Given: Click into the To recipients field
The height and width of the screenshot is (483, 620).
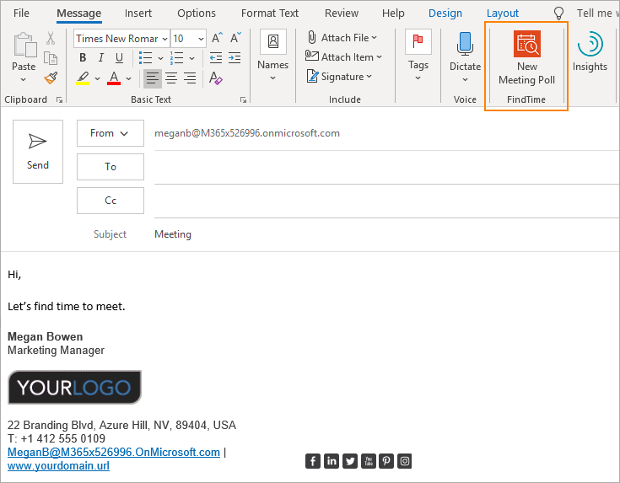Looking at the screenshot, I should [386, 168].
